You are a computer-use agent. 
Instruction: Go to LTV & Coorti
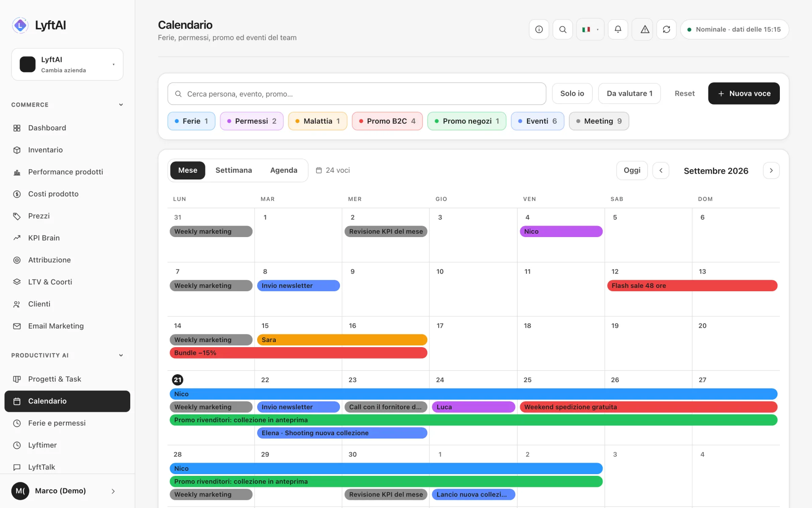tap(67, 282)
